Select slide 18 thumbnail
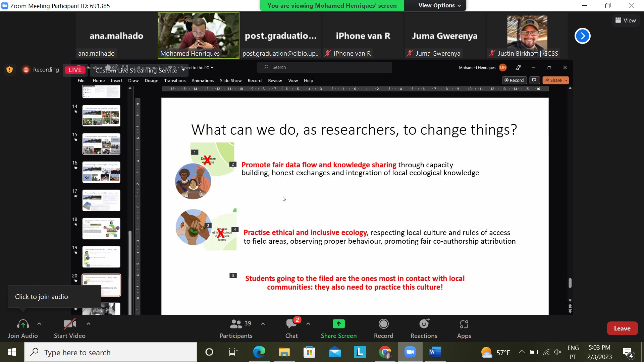 click(x=101, y=228)
